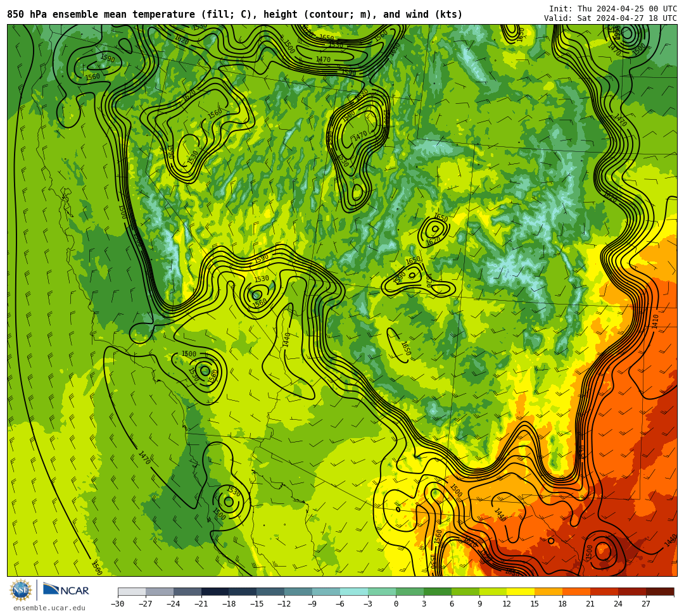Pick the light orange 15 to 18 swatch
The image size is (684, 616).
[548, 591]
